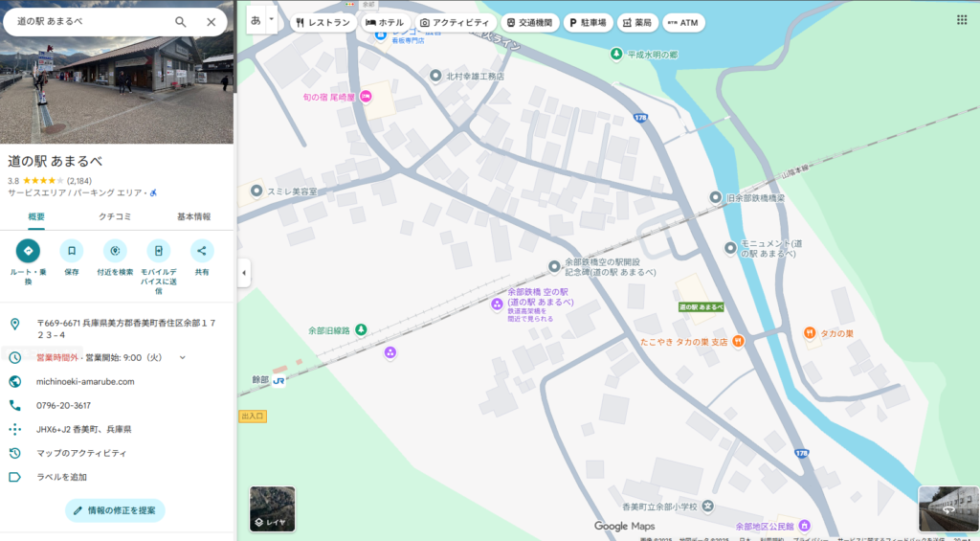Open michinoeki-amarube.com website link
The height and width of the screenshot is (541, 980).
(x=85, y=381)
